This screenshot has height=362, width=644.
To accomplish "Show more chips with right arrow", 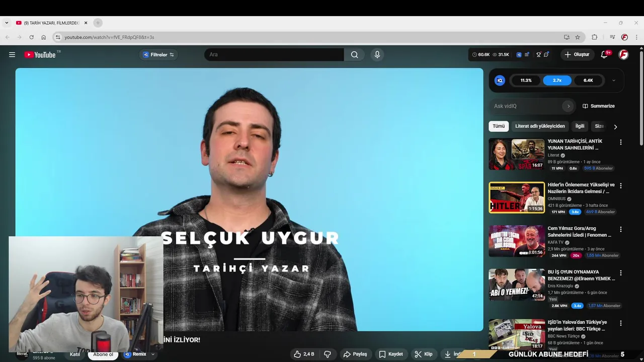I will pos(615,127).
